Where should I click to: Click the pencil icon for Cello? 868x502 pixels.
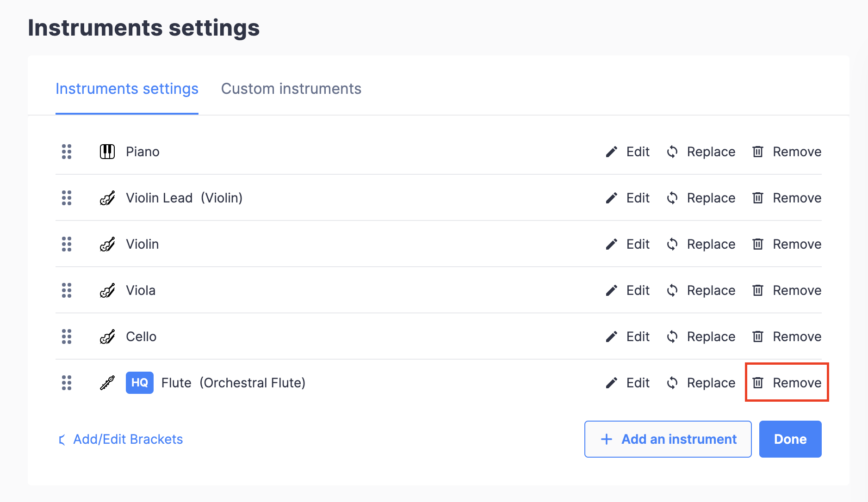[x=611, y=337]
